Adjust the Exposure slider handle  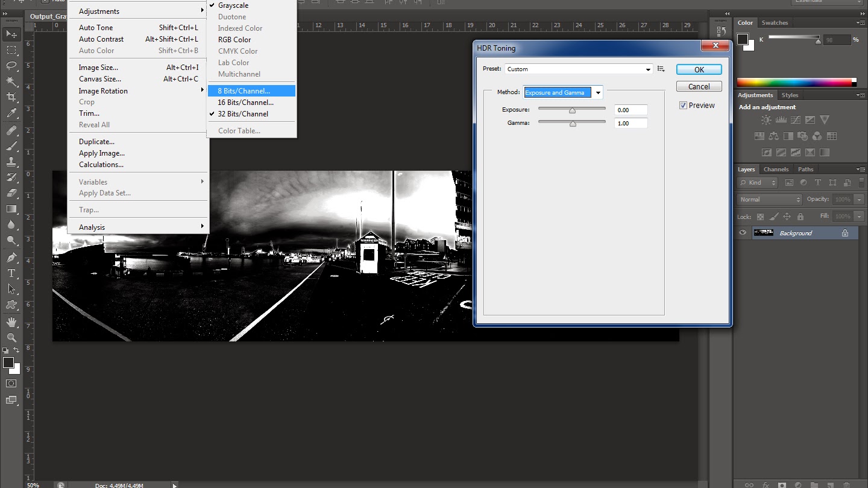click(572, 110)
